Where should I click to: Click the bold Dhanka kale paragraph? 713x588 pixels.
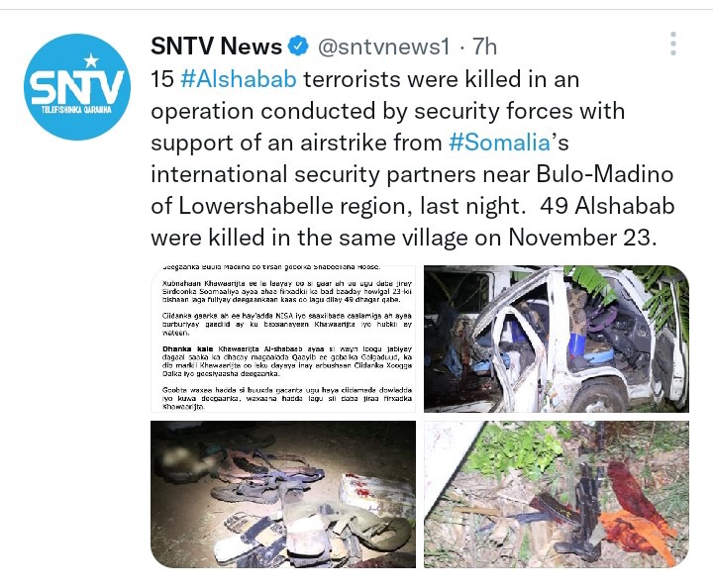click(287, 361)
